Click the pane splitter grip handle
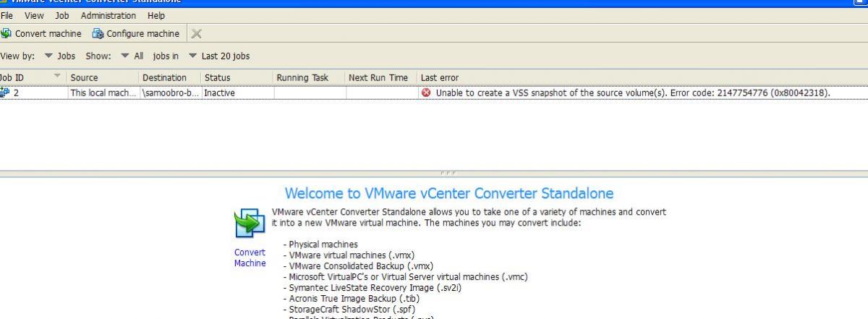The image size is (868, 319). point(449,174)
